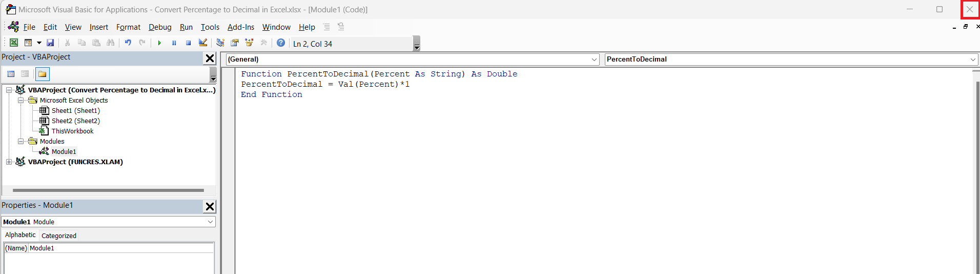Close the Project - VBAProject pane
This screenshot has height=274, width=980.
[x=210, y=58]
